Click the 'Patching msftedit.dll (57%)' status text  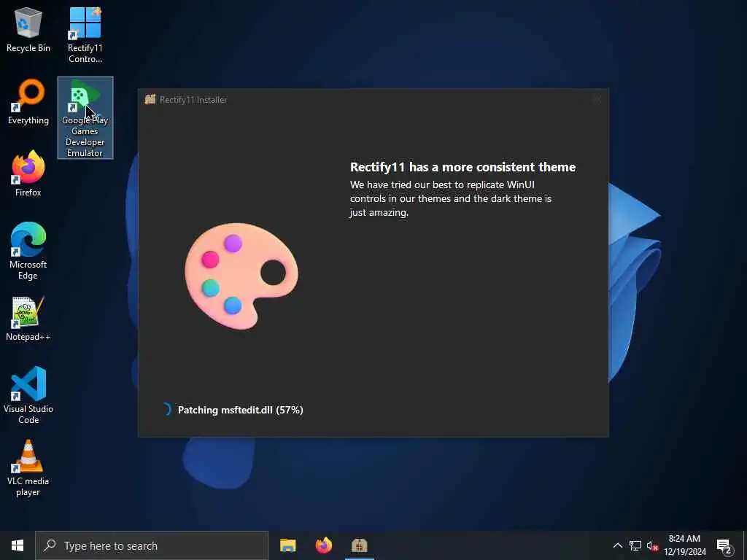(241, 410)
